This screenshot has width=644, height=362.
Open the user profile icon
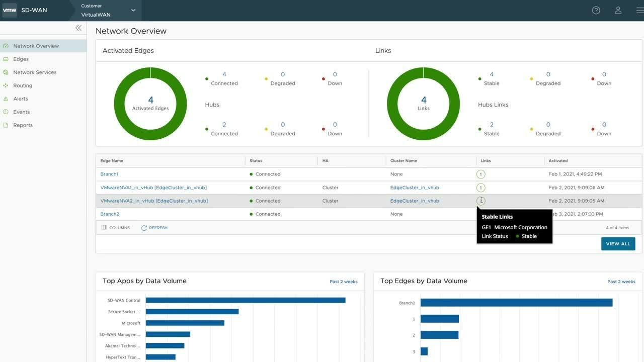point(618,11)
